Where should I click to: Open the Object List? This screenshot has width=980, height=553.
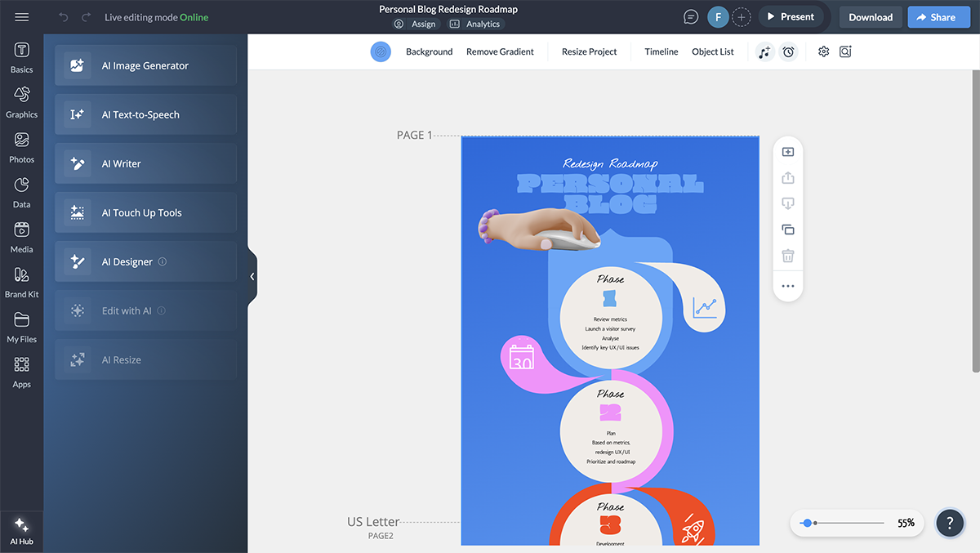712,51
